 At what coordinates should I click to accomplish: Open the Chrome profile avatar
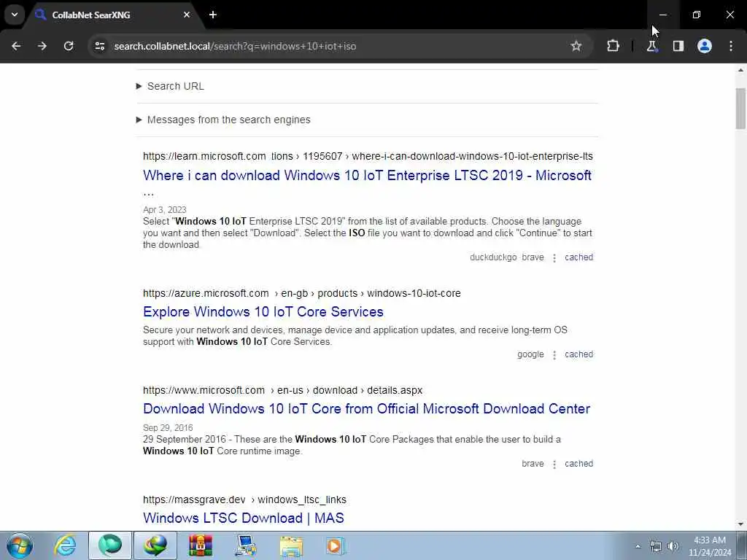pyautogui.click(x=705, y=46)
